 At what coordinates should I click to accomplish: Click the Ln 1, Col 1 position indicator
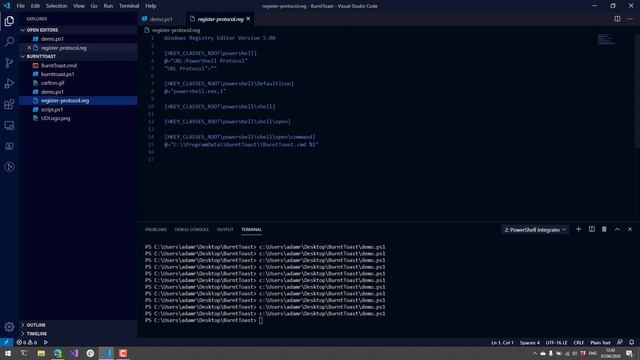pos(502,342)
